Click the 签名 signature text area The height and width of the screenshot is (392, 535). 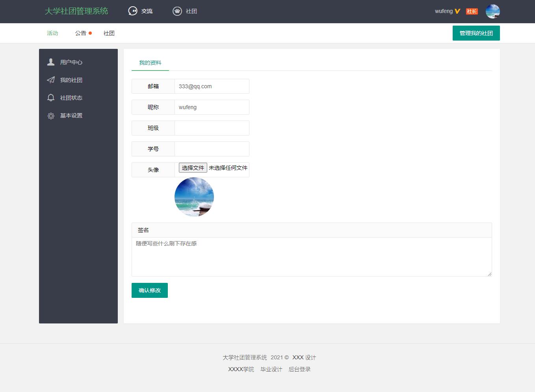click(x=311, y=256)
